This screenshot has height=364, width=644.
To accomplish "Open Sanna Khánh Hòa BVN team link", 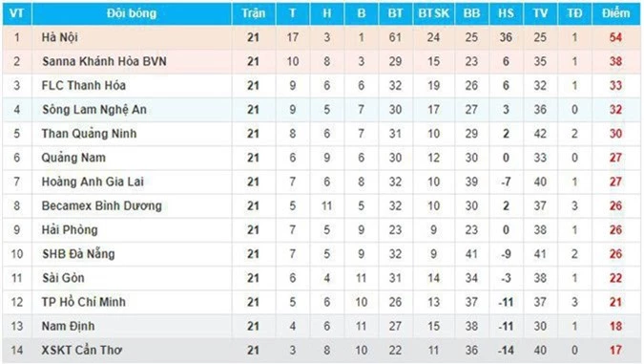I will (x=104, y=62).
